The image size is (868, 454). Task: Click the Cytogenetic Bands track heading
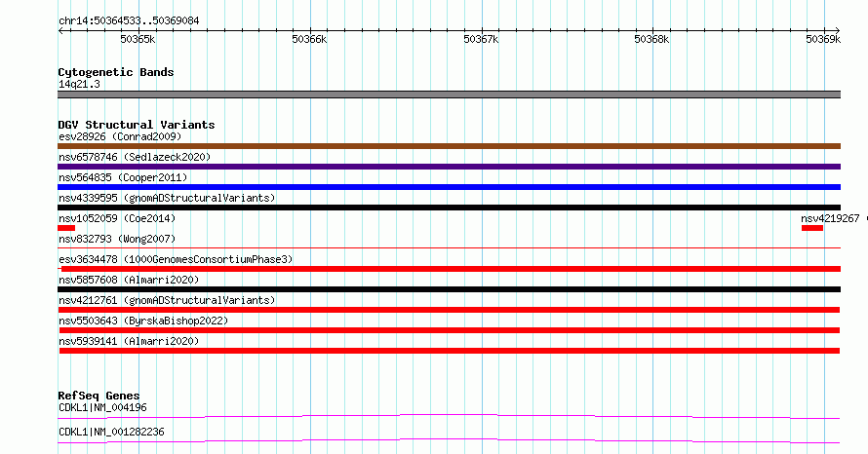(116, 72)
